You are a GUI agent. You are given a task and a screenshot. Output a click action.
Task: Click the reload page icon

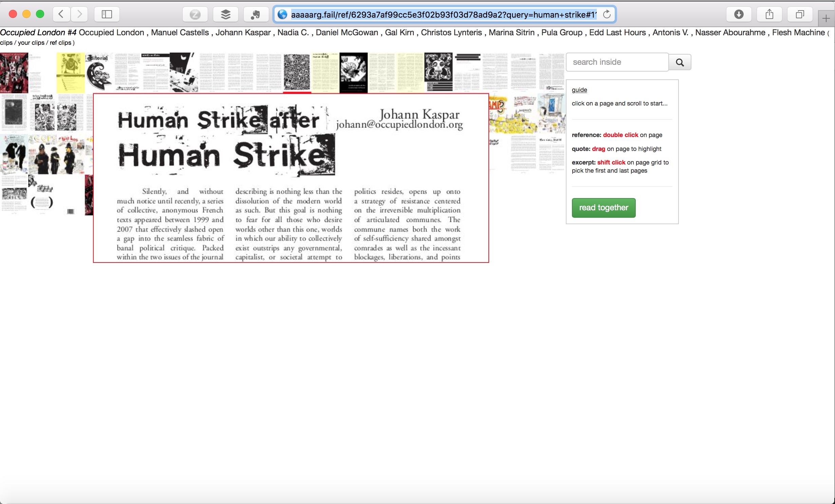(607, 15)
